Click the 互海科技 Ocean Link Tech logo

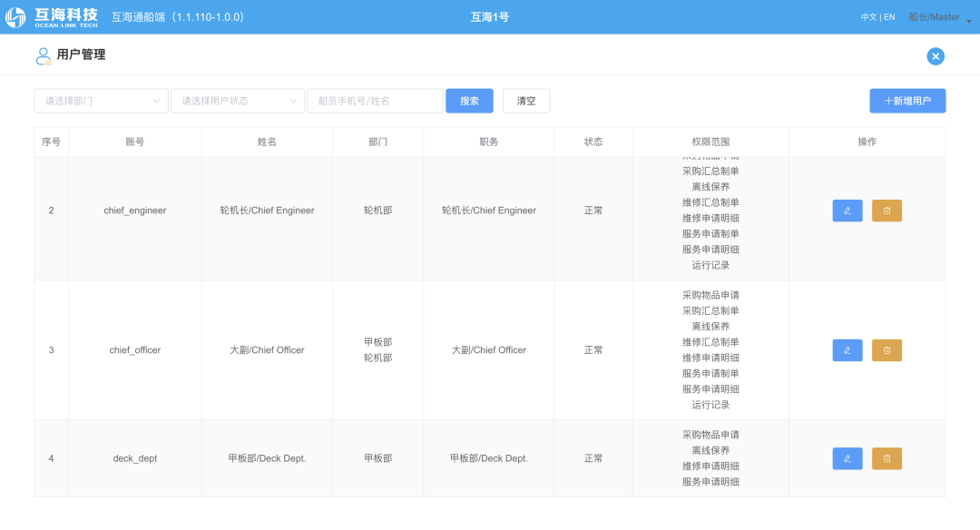click(51, 17)
